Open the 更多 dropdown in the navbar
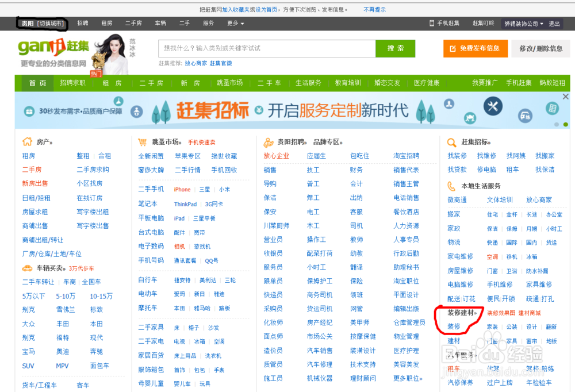Viewport: 575px width, 392px height. coord(233,24)
